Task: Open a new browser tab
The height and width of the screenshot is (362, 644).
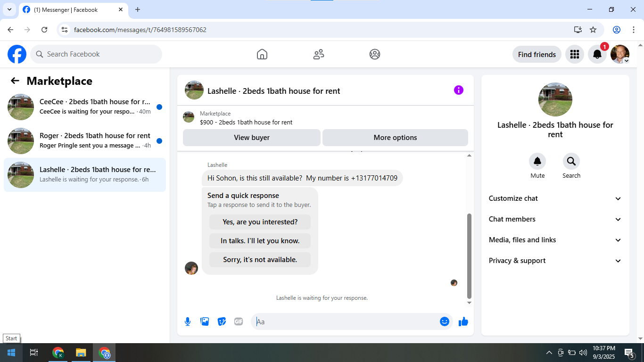Action: pos(138,9)
